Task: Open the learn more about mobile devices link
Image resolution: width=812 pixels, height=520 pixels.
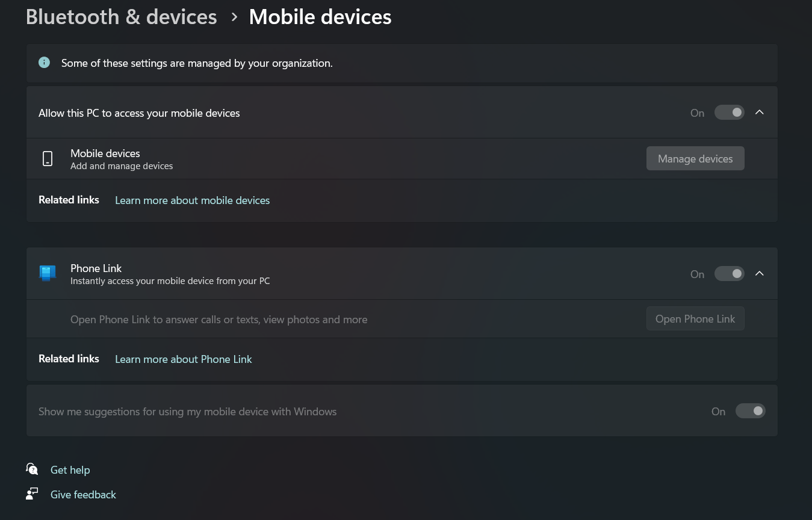Action: coord(192,200)
